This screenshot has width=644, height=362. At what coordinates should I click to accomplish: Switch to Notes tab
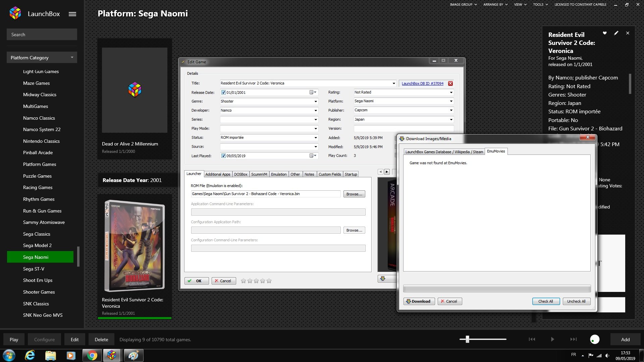309,174
